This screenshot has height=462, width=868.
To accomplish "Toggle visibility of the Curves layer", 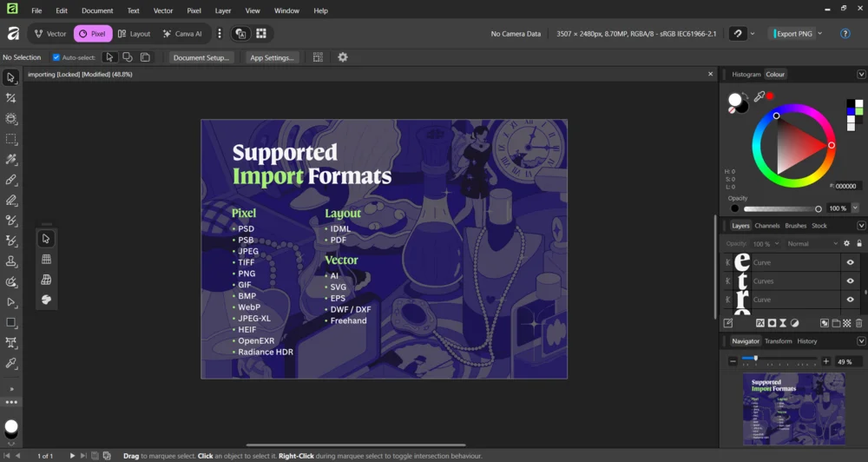I will pos(850,281).
